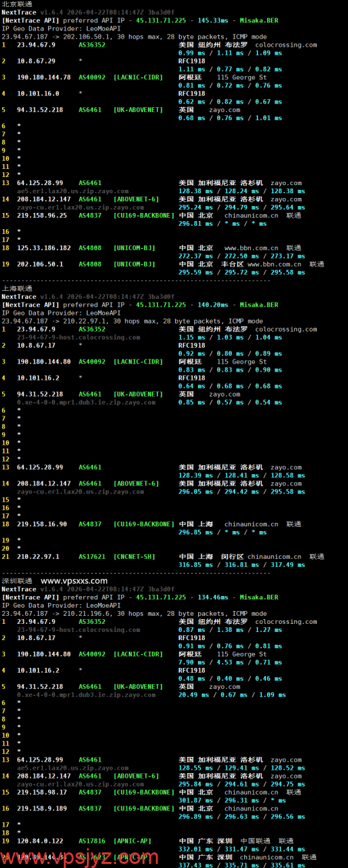The height and width of the screenshot is (868, 348).
Task: Select latency 0.48 ms / 0.40 ms / 0.46 ms
Action: (231, 678)
